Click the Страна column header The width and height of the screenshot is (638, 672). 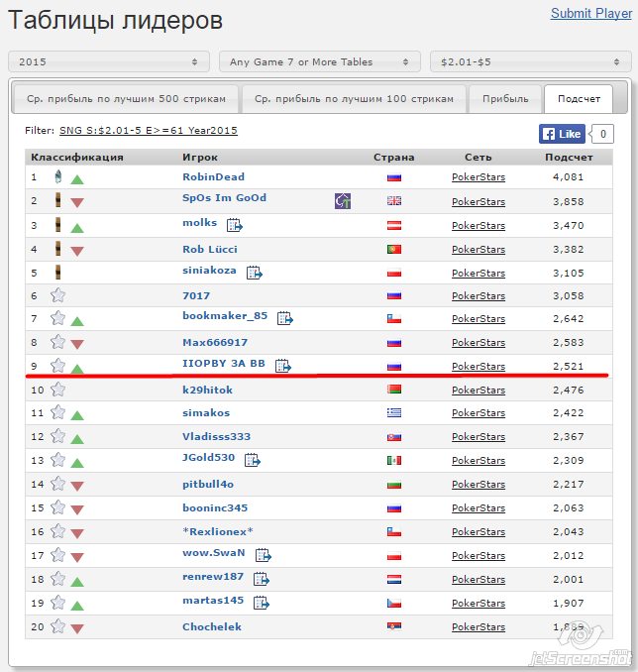(x=393, y=158)
